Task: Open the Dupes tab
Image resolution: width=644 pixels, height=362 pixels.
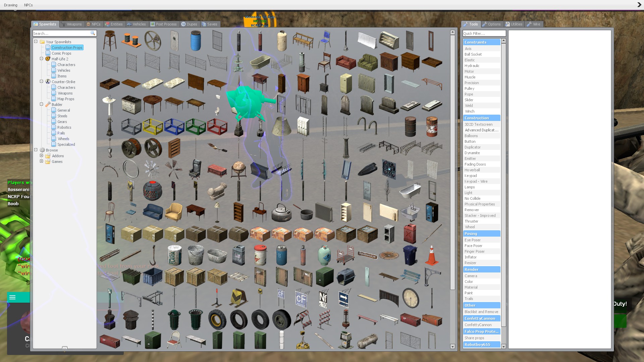Action: pyautogui.click(x=190, y=24)
